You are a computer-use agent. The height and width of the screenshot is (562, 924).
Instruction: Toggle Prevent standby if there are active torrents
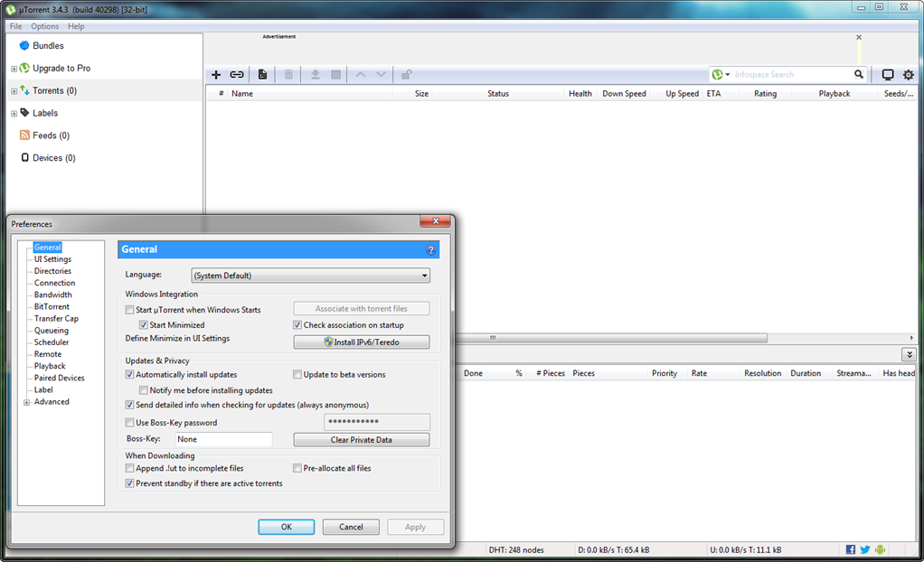coord(129,483)
